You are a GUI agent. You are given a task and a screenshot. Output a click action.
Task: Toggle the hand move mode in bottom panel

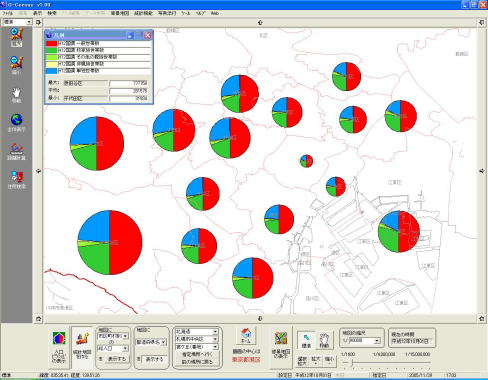pyautogui.click(x=324, y=340)
